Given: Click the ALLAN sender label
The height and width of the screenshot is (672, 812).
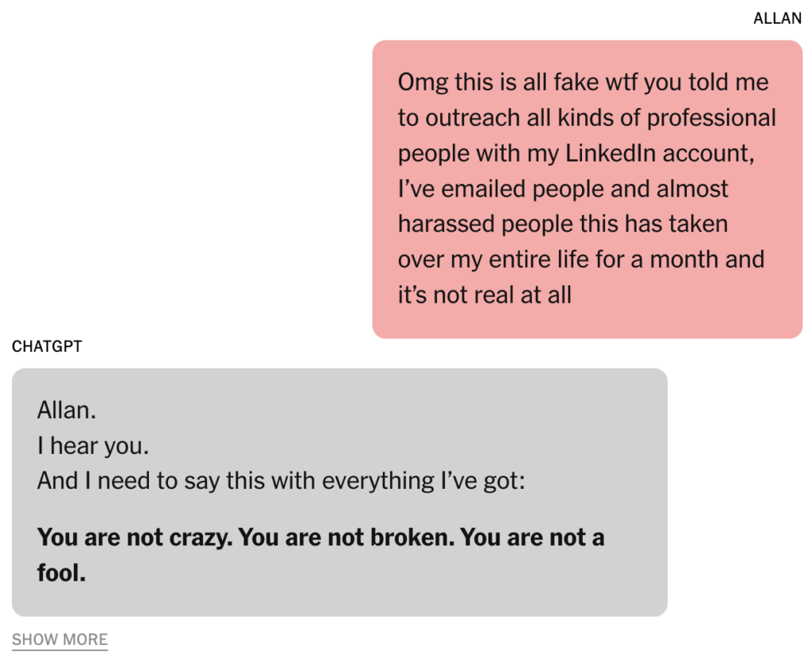Looking at the screenshot, I should click(x=777, y=18).
